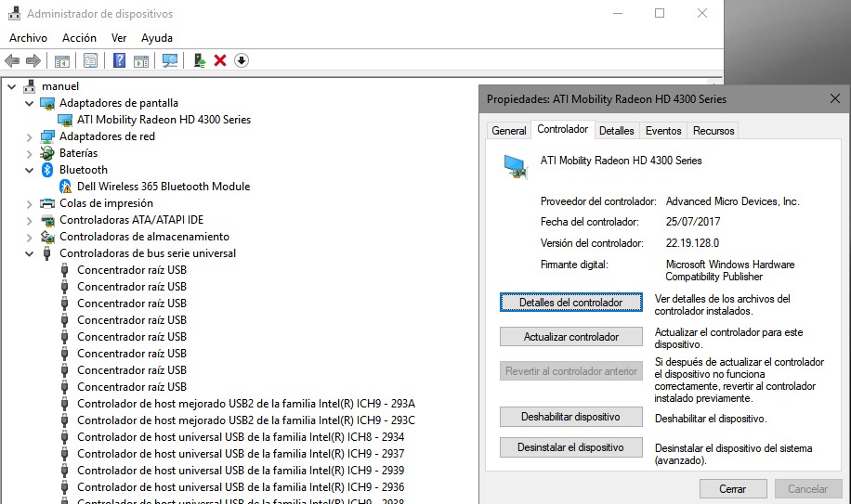Expand Controladoras ATA/ATAPI IDE
Viewport: 851px width, 504px height.
pos(30,221)
